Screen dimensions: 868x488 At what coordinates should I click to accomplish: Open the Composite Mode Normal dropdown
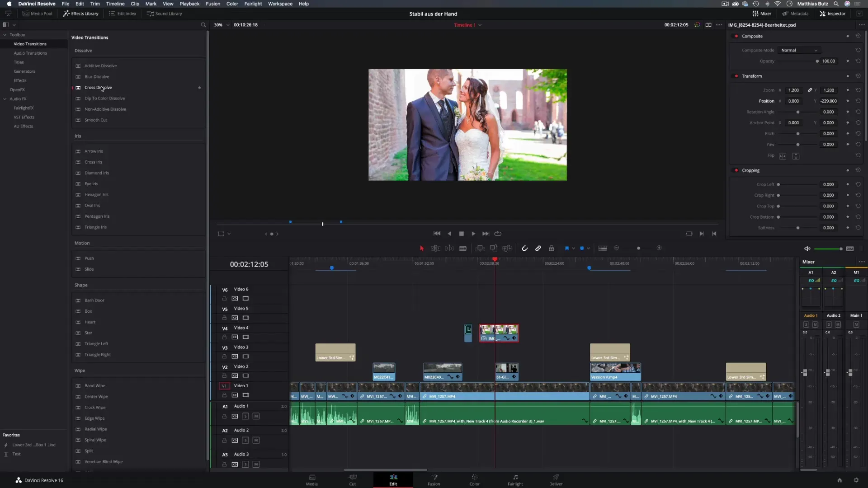[799, 50]
